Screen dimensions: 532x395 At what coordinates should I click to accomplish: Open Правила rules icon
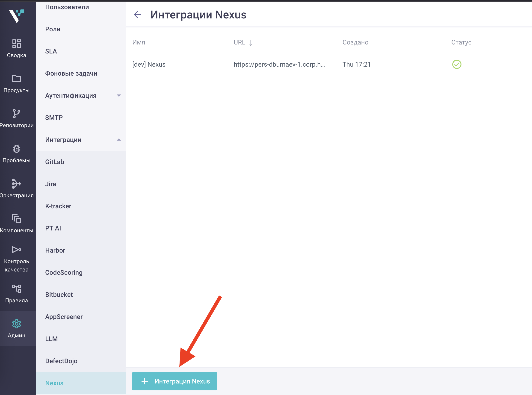17,289
